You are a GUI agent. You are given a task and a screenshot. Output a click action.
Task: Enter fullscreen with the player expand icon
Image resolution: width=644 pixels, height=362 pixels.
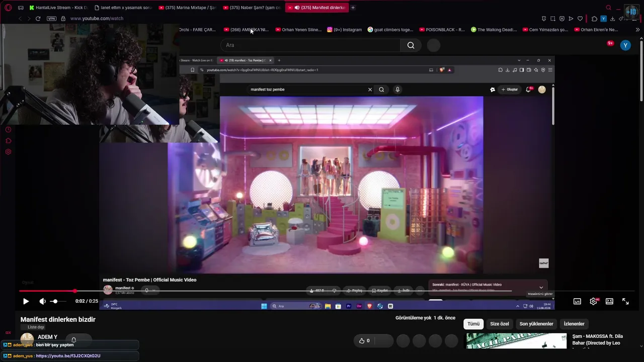(x=625, y=301)
